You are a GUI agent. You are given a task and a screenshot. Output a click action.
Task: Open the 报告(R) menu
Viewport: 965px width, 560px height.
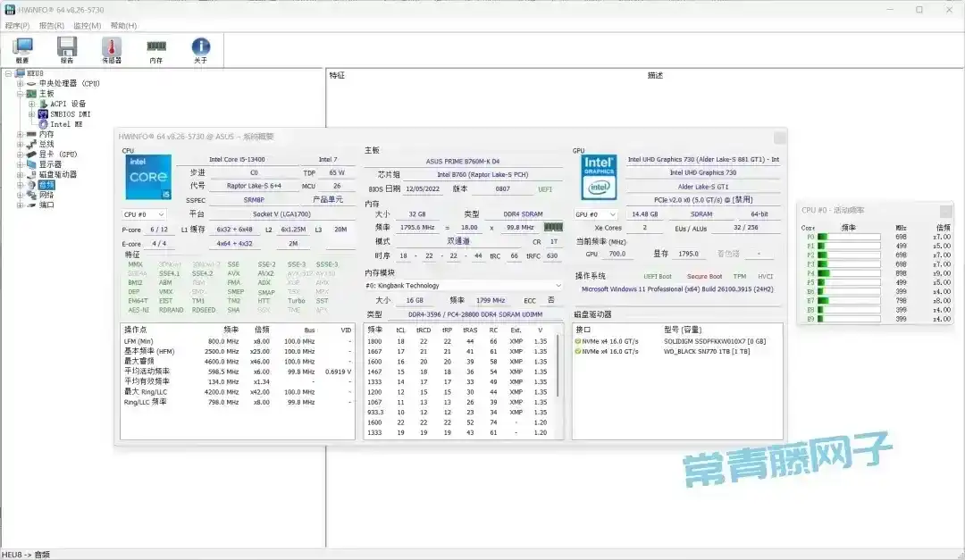coord(52,25)
